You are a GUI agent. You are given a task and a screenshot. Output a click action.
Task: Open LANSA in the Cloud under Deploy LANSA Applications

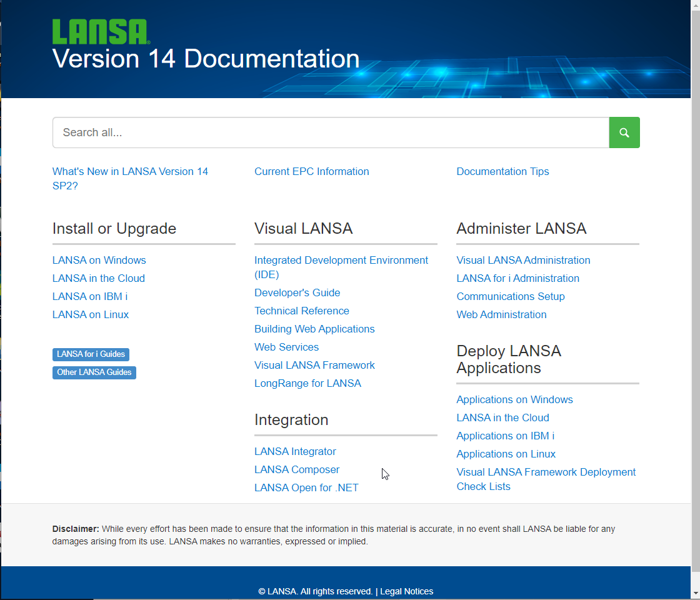(x=502, y=418)
